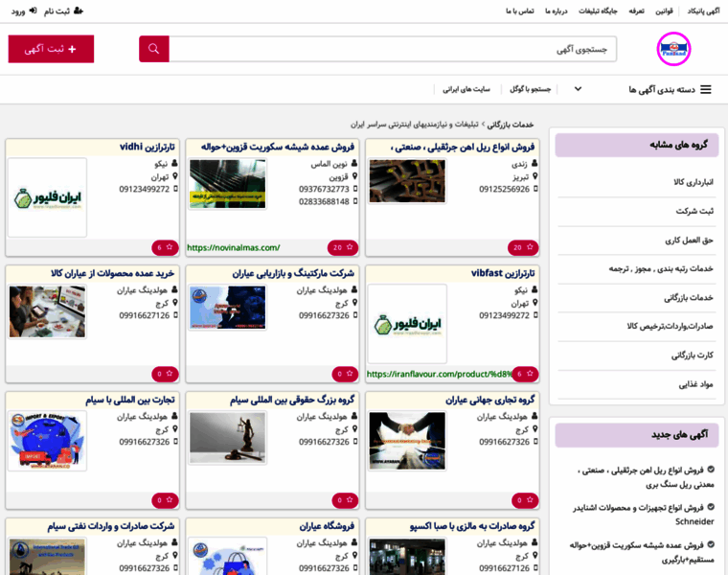Screen dimensions: 728x575
Task: Focus the جستجوی آگهی search field
Action: click(393, 49)
